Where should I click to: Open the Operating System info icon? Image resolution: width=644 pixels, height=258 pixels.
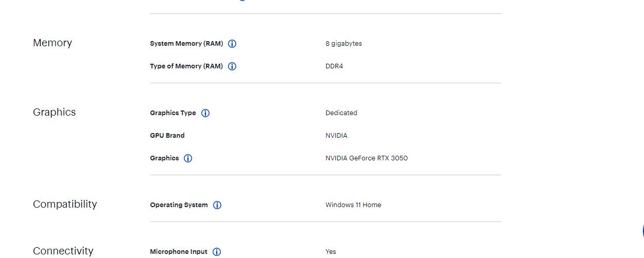click(217, 205)
